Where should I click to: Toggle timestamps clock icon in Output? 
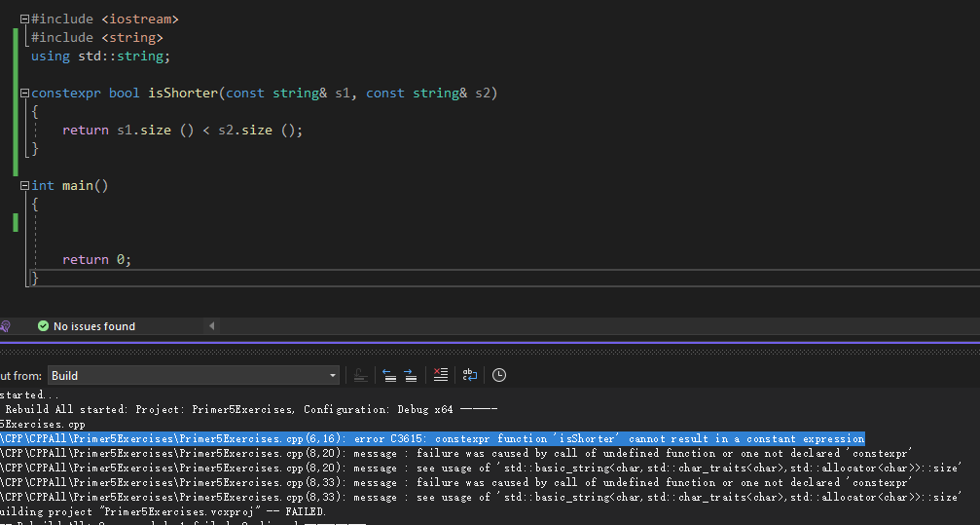pyautogui.click(x=498, y=375)
